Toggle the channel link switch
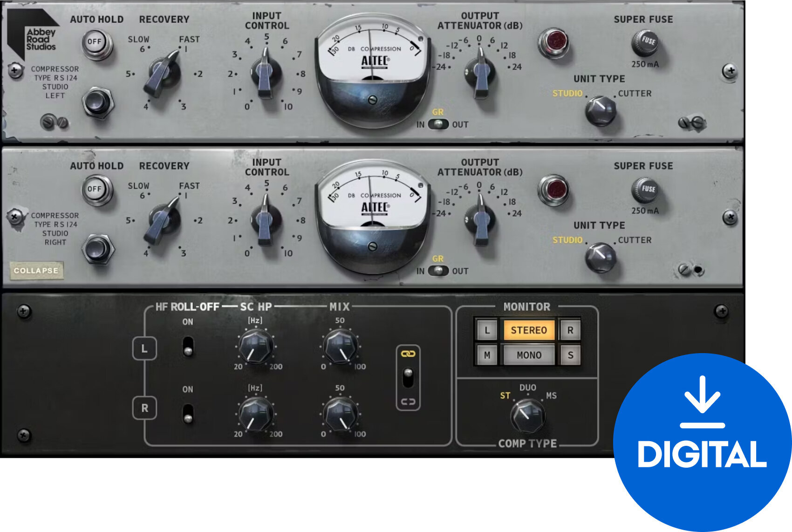This screenshot has height=532, width=792. 408,378
